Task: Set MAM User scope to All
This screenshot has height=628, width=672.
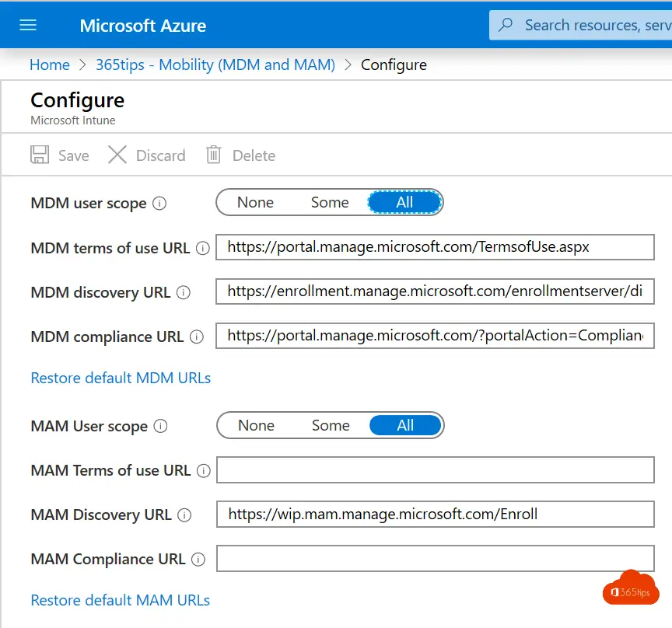Action: [x=405, y=425]
